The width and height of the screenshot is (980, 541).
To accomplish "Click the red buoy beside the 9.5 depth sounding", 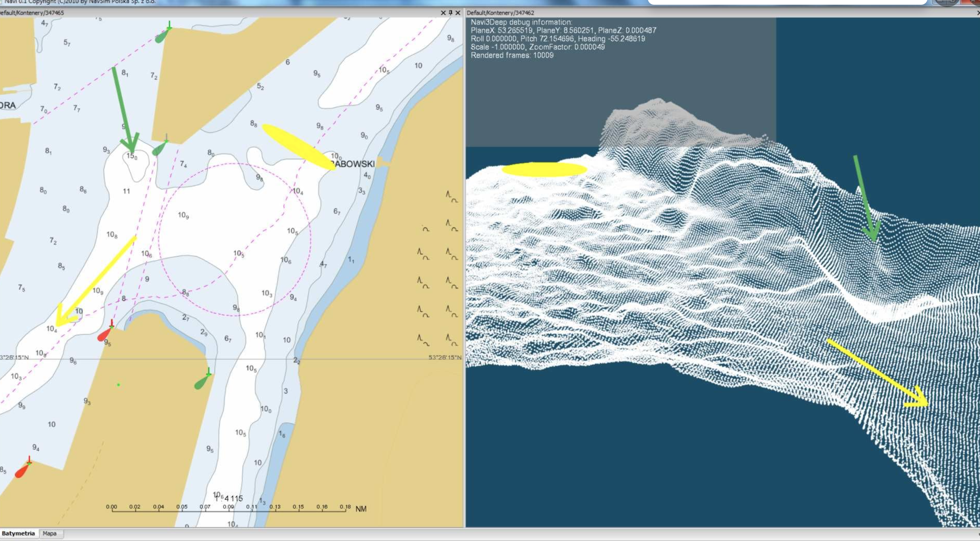I will point(105,331).
